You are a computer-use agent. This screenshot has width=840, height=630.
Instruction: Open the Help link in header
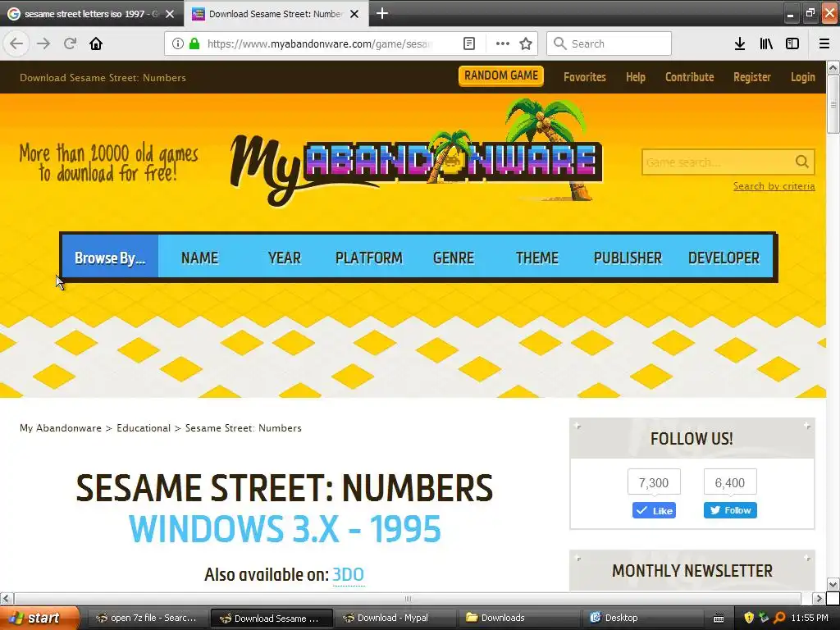coord(636,77)
